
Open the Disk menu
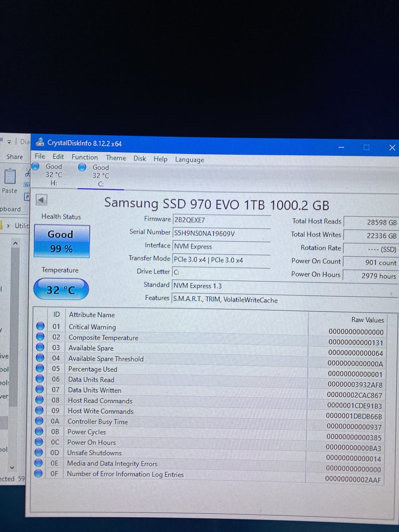point(140,158)
